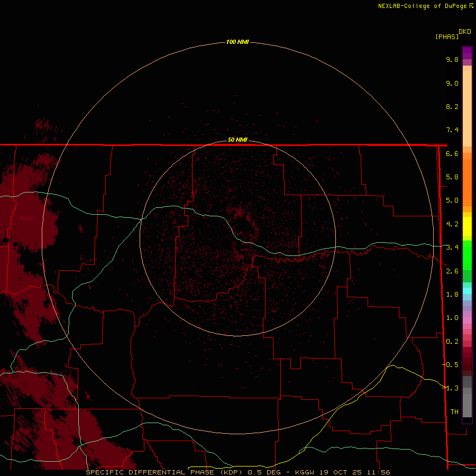Click the 50 NMI range ring label
The width and height of the screenshot is (476, 476).
[237, 140]
